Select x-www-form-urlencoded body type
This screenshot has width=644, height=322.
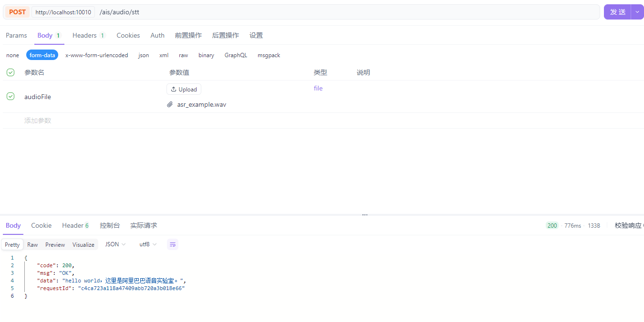click(97, 55)
